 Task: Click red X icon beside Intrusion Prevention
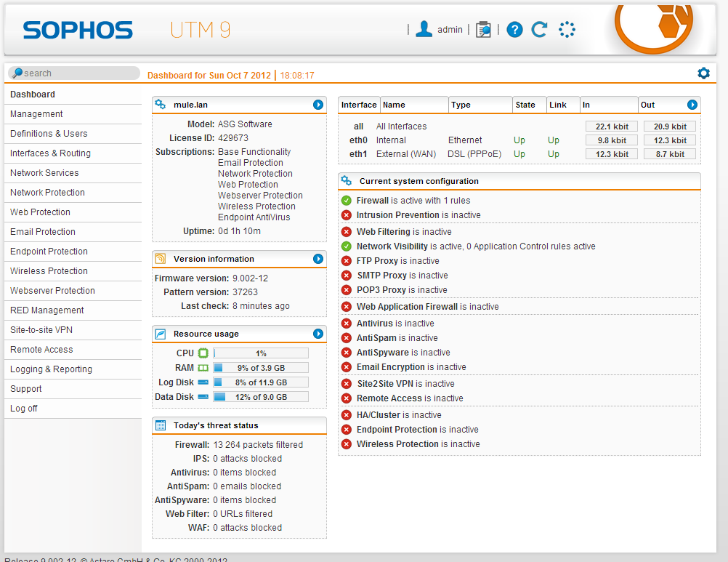point(347,215)
